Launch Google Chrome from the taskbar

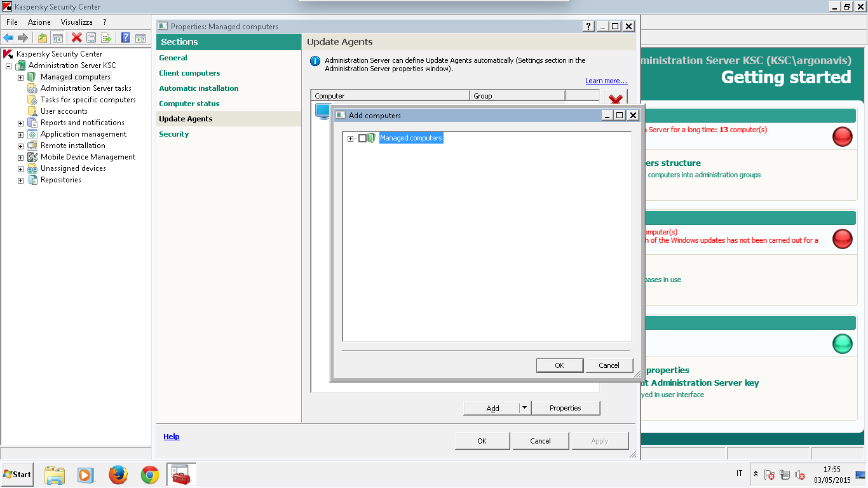point(150,475)
